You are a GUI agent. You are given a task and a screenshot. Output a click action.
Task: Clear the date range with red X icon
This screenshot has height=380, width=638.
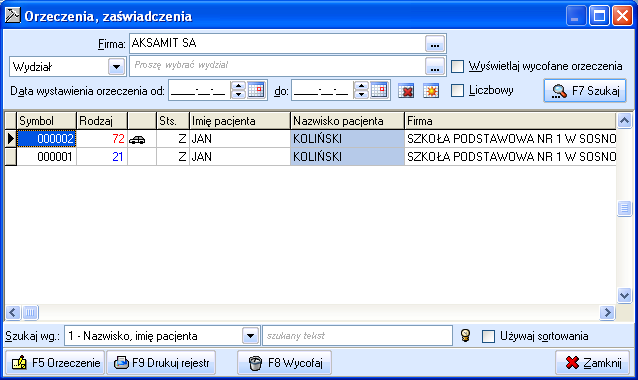click(406, 91)
